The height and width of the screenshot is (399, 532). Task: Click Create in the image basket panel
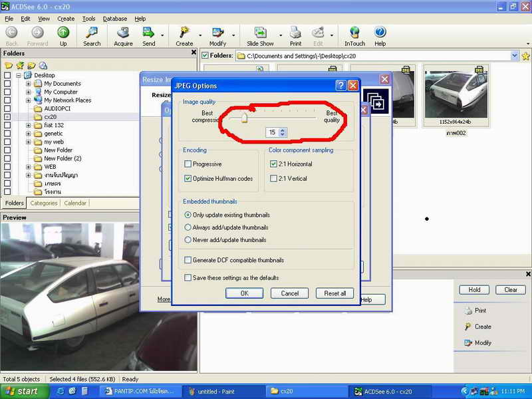[478, 327]
